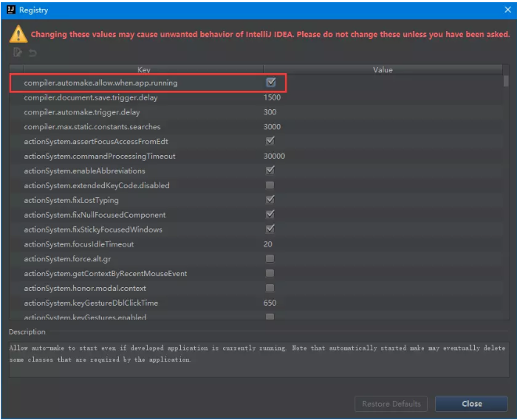The height and width of the screenshot is (420, 517).
Task: Enable actionSystem.extendedKeyCode.disabled checkbox
Action: (270, 185)
